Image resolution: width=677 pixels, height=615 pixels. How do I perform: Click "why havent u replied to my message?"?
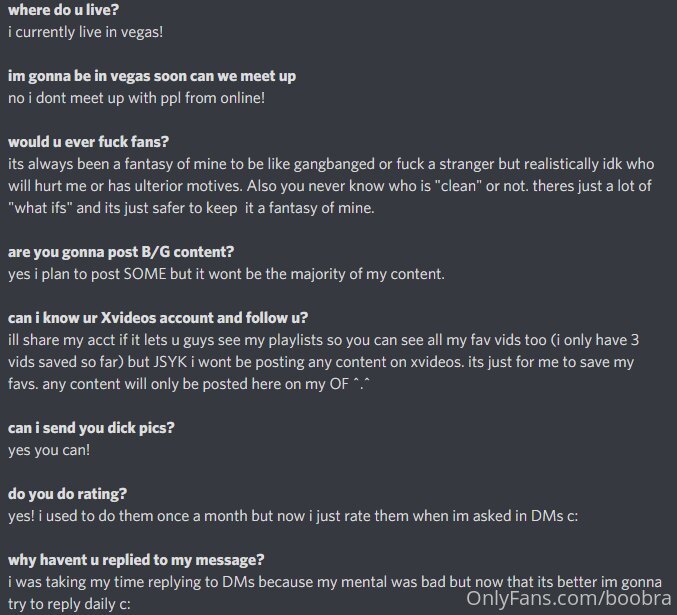tap(136, 560)
